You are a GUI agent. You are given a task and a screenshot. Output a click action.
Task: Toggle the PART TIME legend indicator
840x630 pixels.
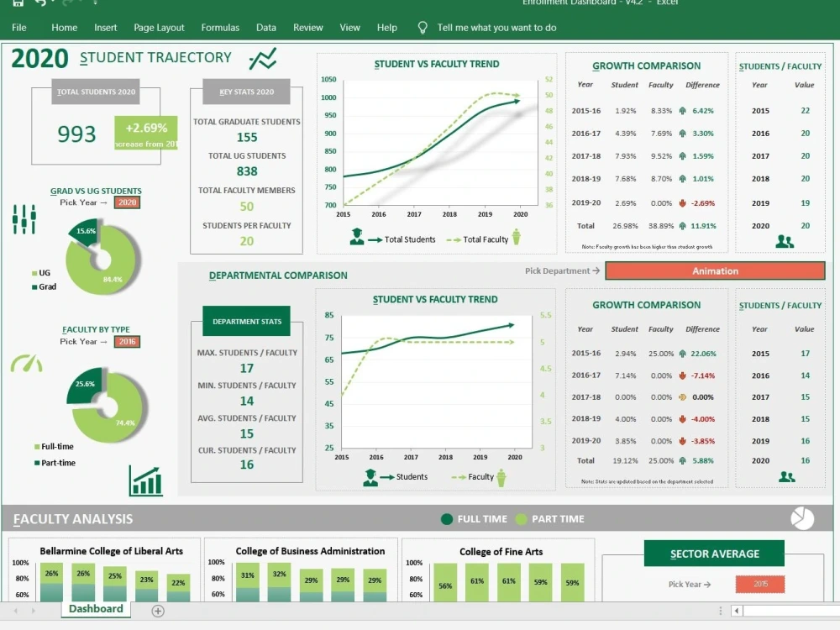pyautogui.click(x=521, y=519)
